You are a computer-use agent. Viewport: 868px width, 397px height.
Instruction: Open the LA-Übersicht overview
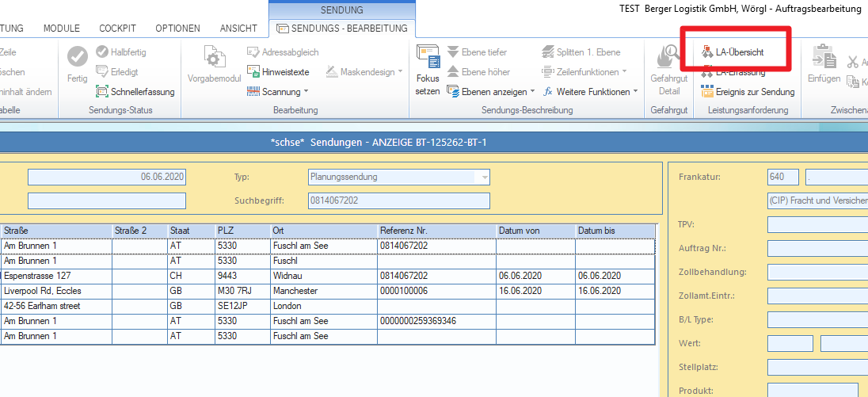tap(733, 52)
